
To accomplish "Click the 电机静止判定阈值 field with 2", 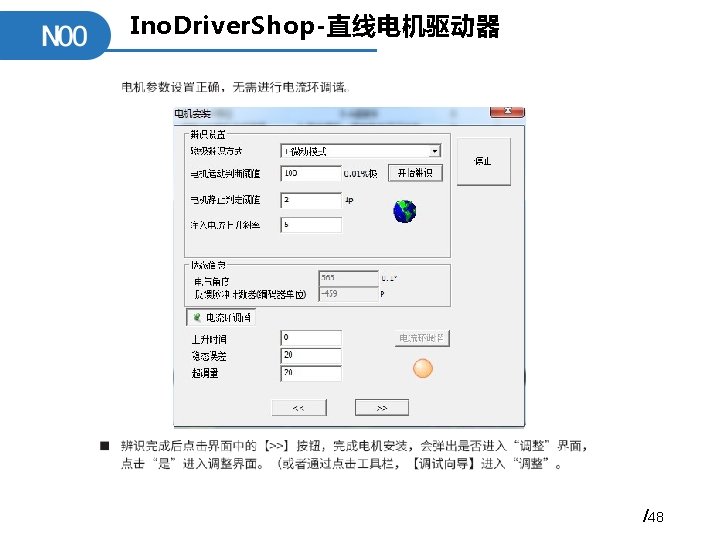I will coord(311,200).
